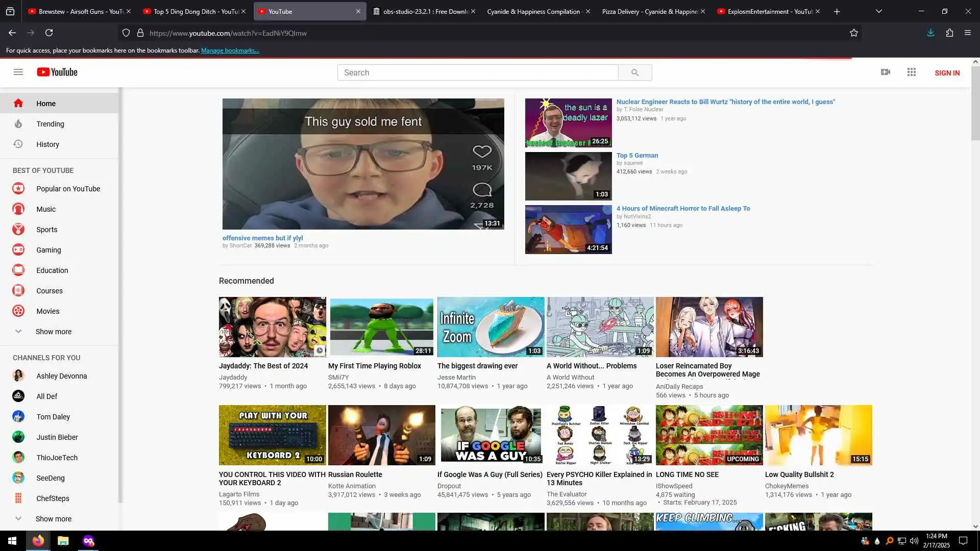Open Trending from the sidebar
The image size is (980, 551).
50,124
